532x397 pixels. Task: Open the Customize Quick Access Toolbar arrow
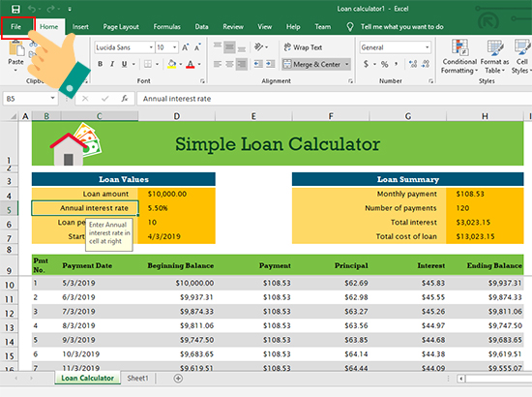coord(70,9)
